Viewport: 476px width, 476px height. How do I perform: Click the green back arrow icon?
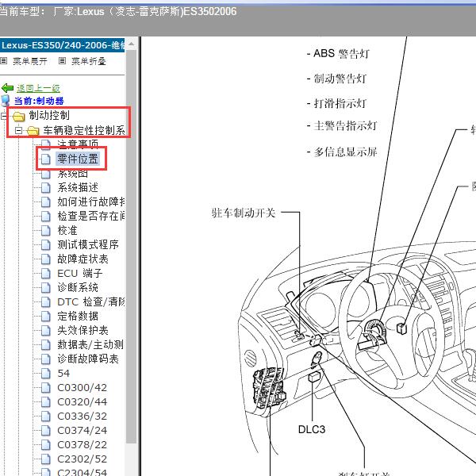click(8, 88)
